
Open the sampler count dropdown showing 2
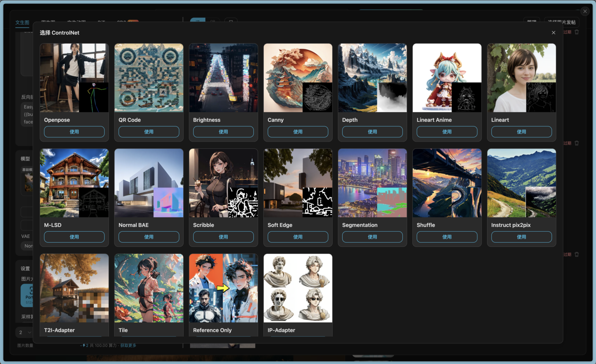click(24, 332)
